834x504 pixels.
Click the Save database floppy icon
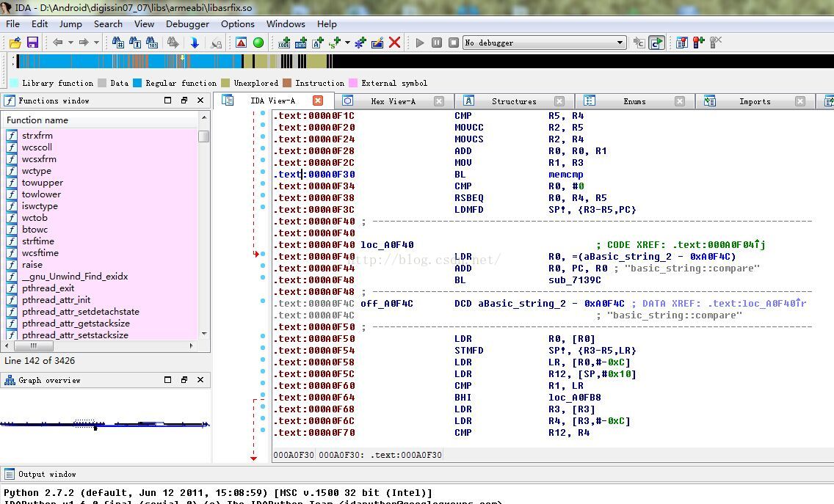[32, 43]
